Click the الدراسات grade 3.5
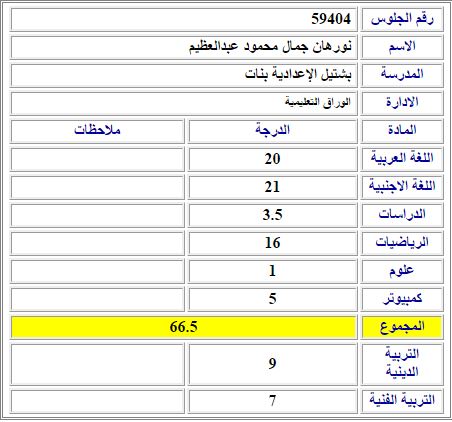Screen dimensions: 452x422 (273, 215)
